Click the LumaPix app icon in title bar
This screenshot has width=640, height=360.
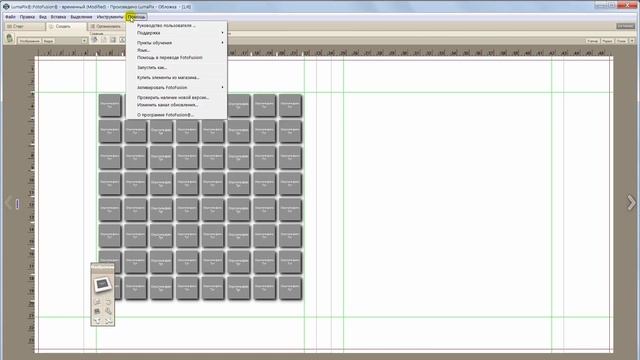[x=6, y=7]
